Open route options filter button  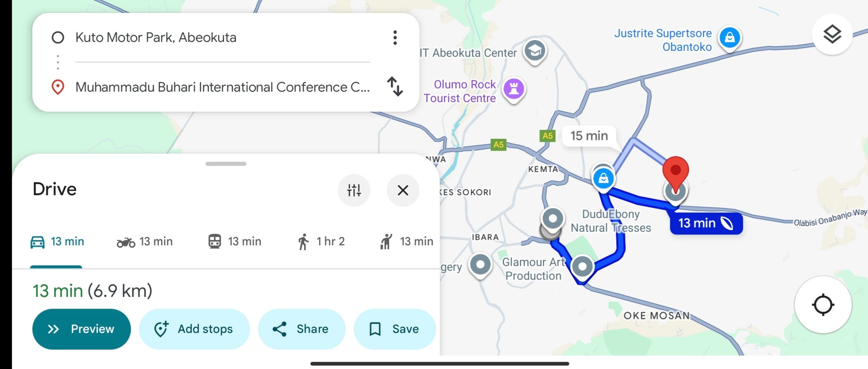click(354, 190)
